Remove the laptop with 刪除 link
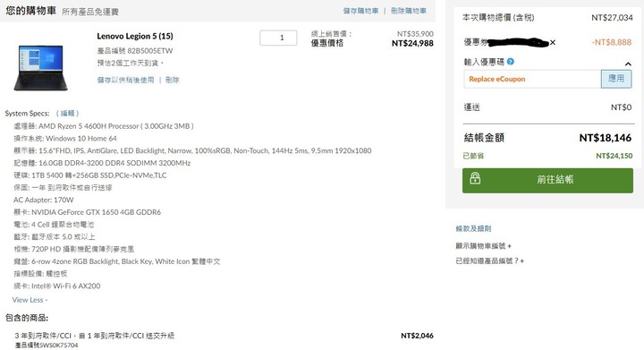 [x=172, y=80]
